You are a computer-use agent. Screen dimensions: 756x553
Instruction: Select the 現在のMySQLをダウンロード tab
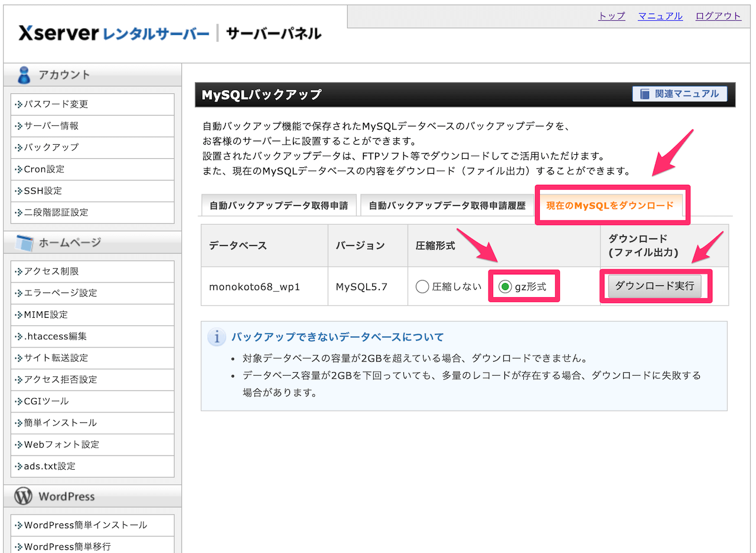(x=610, y=206)
